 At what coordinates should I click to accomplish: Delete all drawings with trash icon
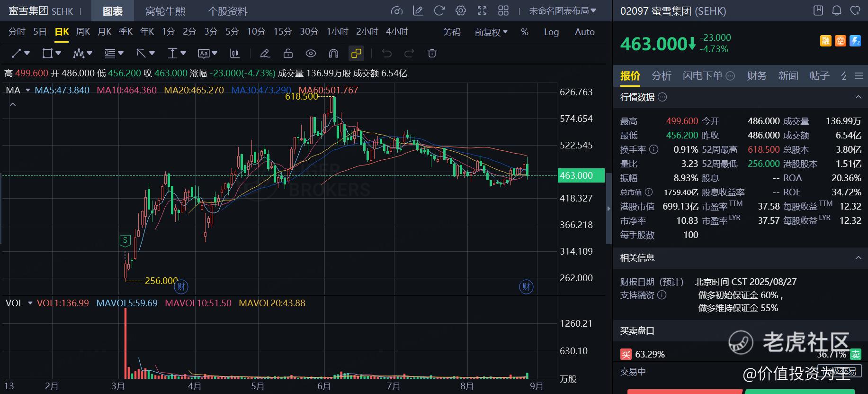pos(432,54)
